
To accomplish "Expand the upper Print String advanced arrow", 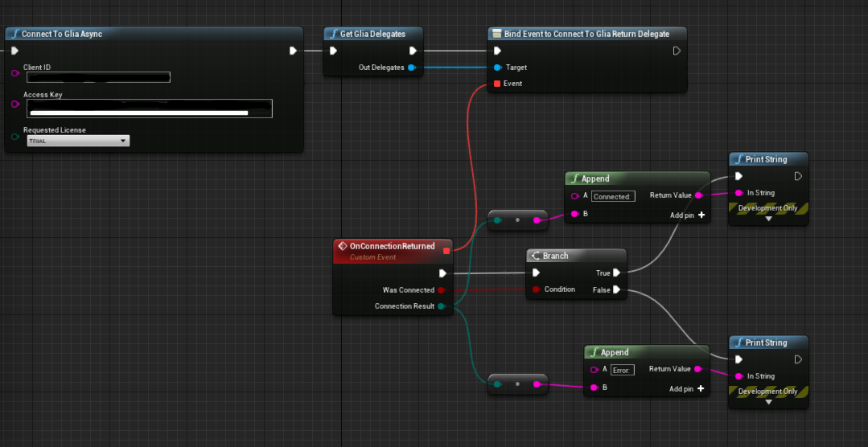I will coord(768,219).
